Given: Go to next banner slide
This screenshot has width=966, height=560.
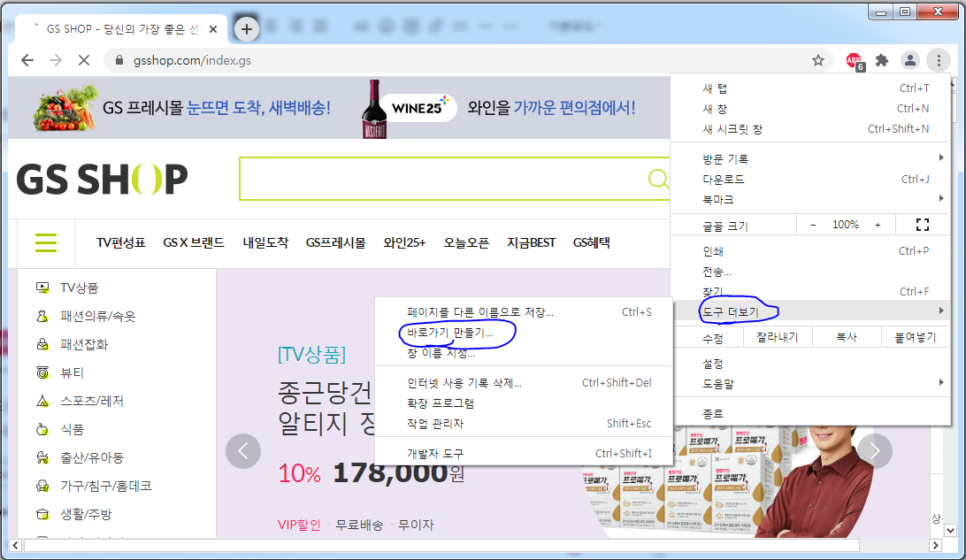Looking at the screenshot, I should [x=875, y=451].
